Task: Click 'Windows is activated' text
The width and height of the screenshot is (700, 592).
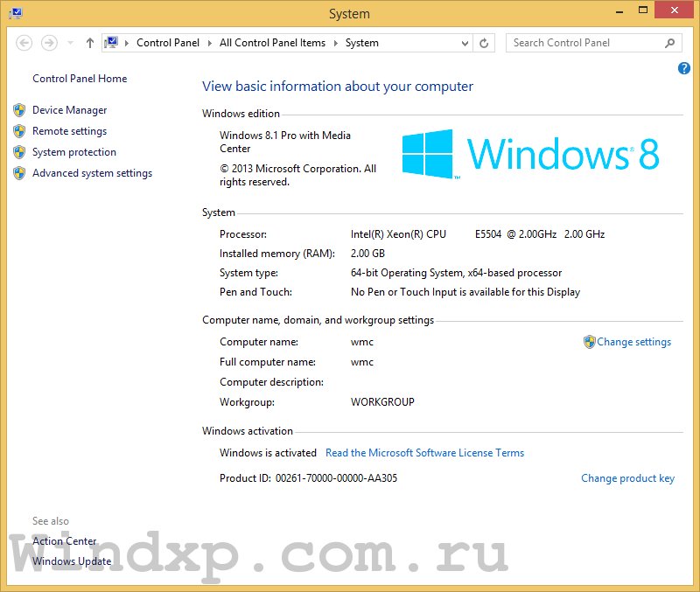Action: pyautogui.click(x=268, y=453)
